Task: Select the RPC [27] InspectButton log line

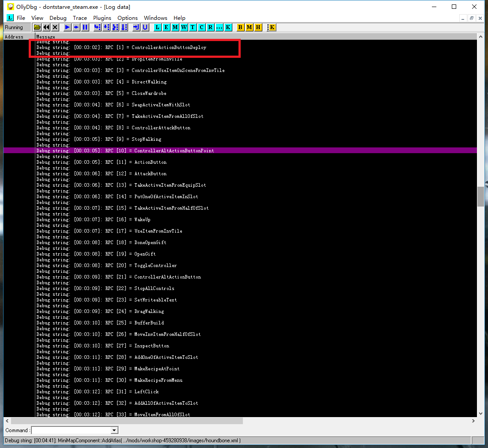Action: point(240,346)
